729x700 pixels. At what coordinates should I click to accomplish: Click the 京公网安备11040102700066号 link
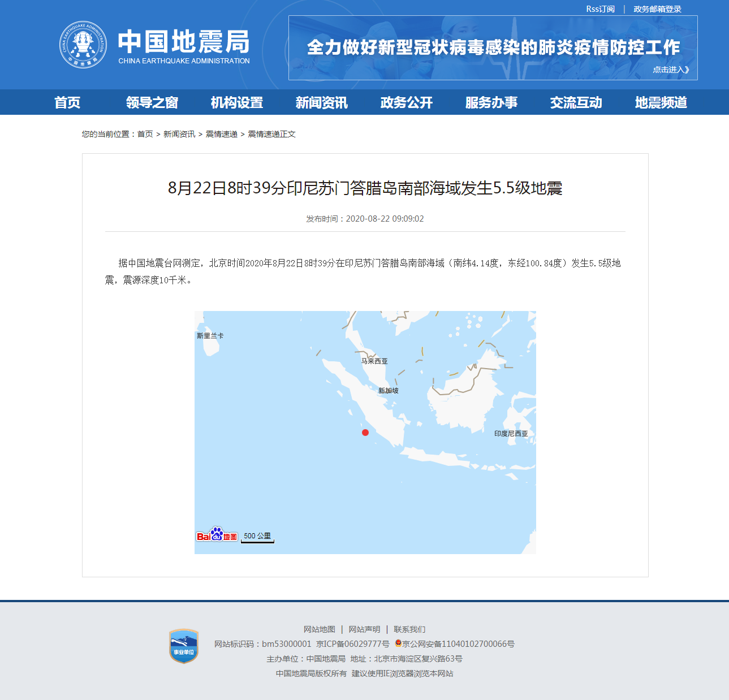458,644
